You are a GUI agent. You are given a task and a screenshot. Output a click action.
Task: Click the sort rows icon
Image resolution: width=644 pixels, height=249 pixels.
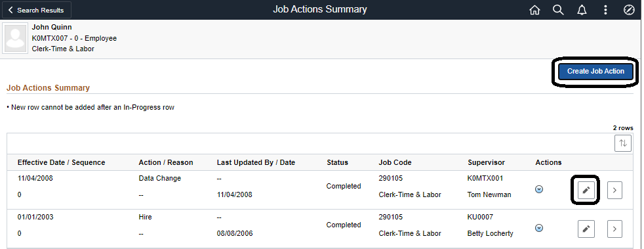(622, 143)
